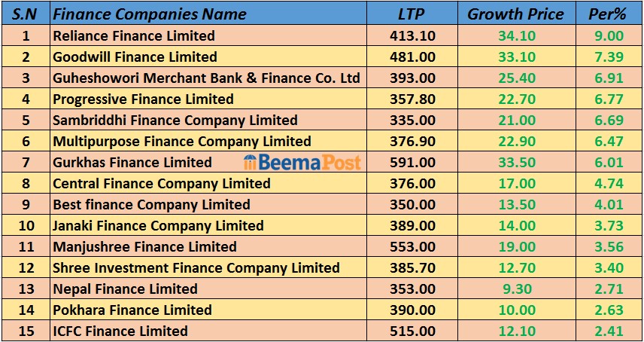The width and height of the screenshot is (644, 342).
Task: Select the Finance Companies Name column header
Action: 150,14
